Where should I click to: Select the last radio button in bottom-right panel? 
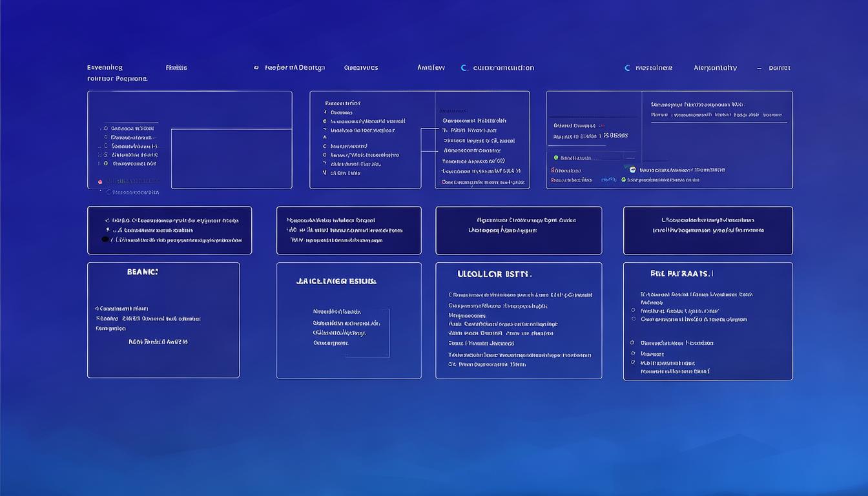coord(634,363)
